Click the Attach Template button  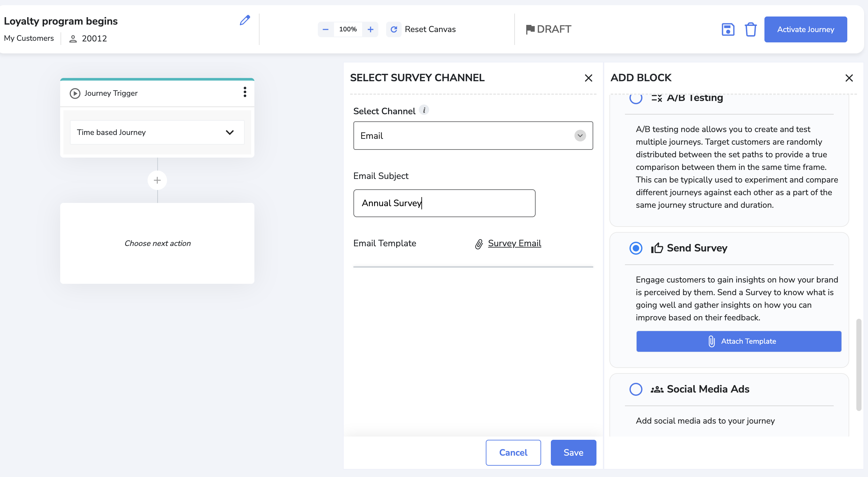tap(739, 342)
